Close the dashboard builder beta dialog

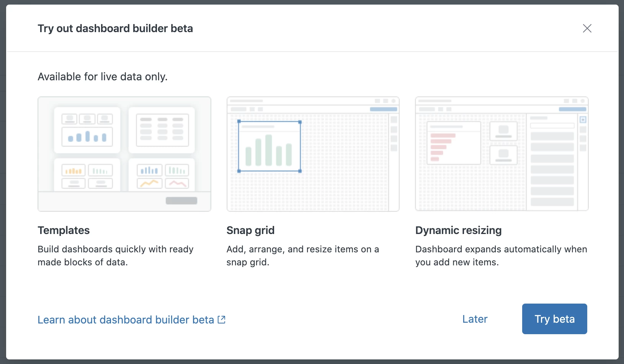tap(587, 28)
